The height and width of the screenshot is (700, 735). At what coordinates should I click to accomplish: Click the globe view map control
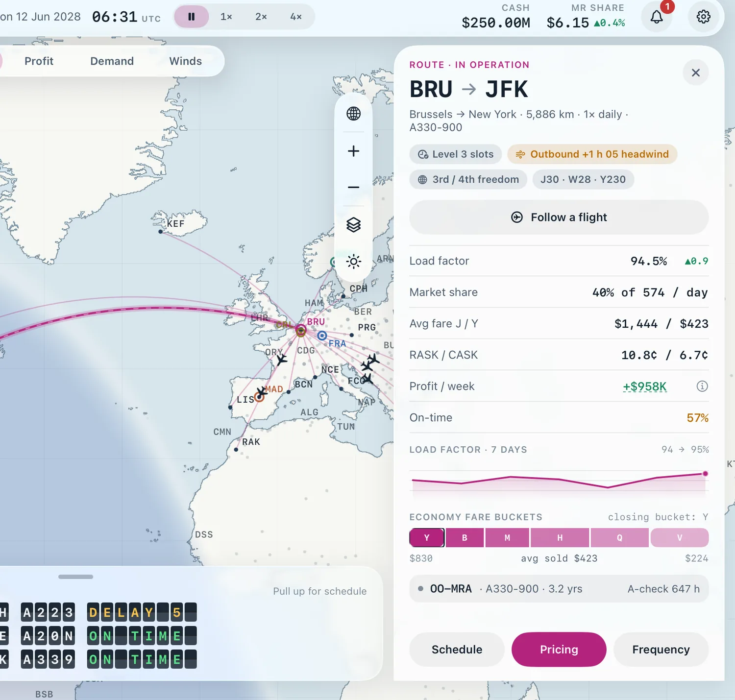[353, 114]
